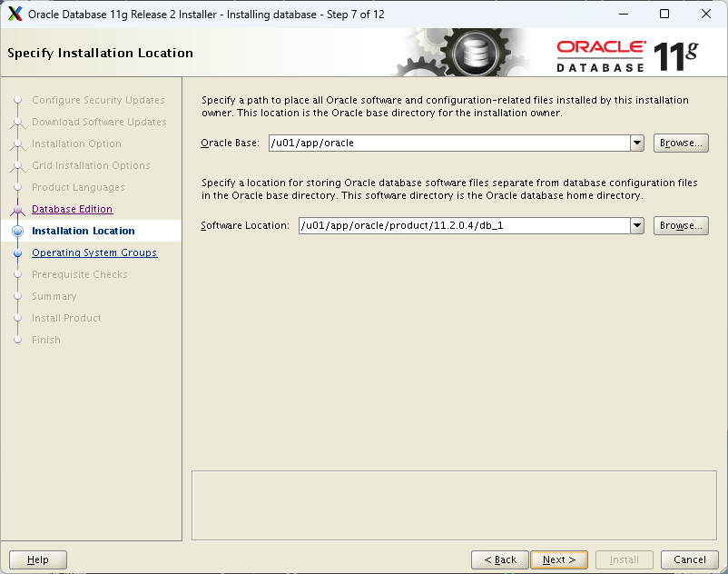
Task: Click into the Oracle Base text field
Action: pyautogui.click(x=449, y=143)
